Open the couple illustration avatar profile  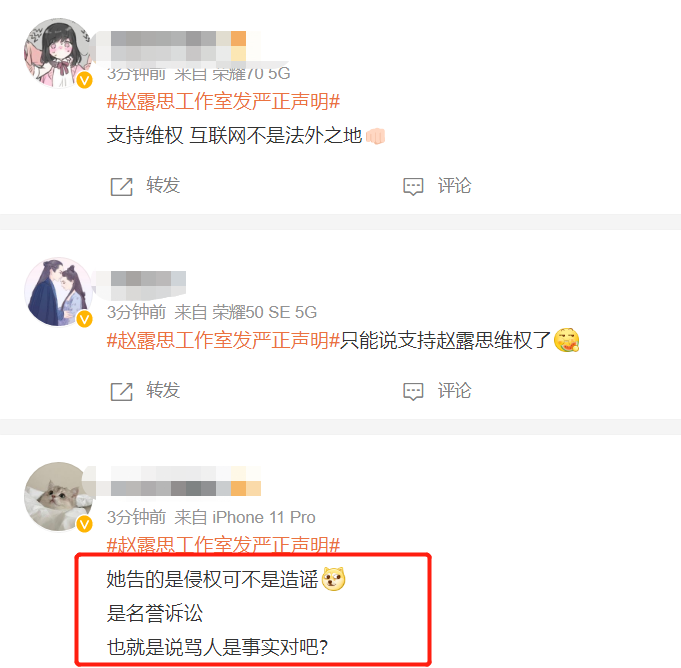click(x=58, y=292)
